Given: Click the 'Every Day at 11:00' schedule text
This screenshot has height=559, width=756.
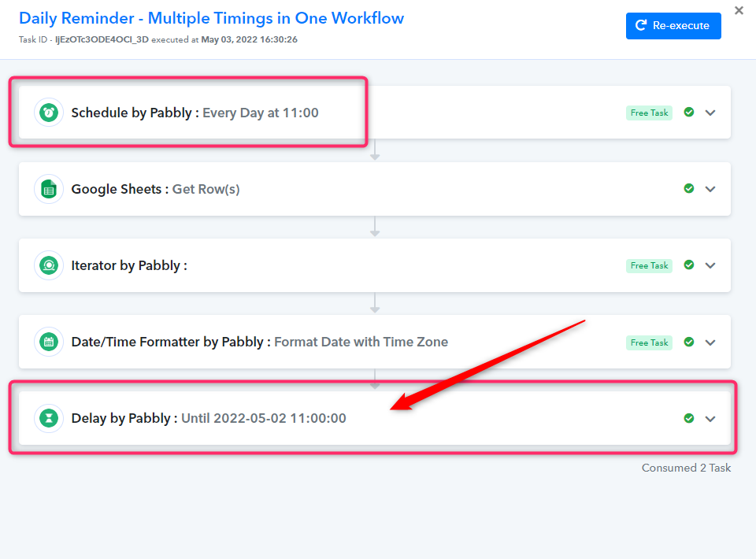Looking at the screenshot, I should click(261, 113).
